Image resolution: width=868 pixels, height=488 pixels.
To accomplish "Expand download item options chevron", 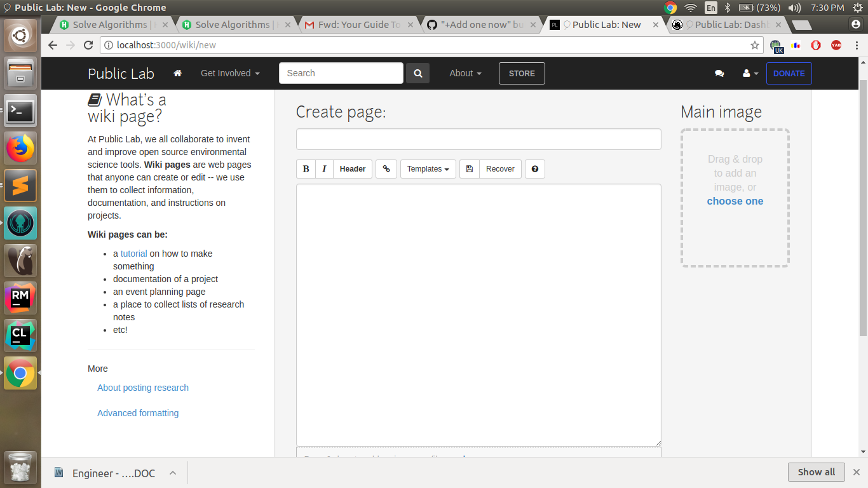I will point(172,473).
